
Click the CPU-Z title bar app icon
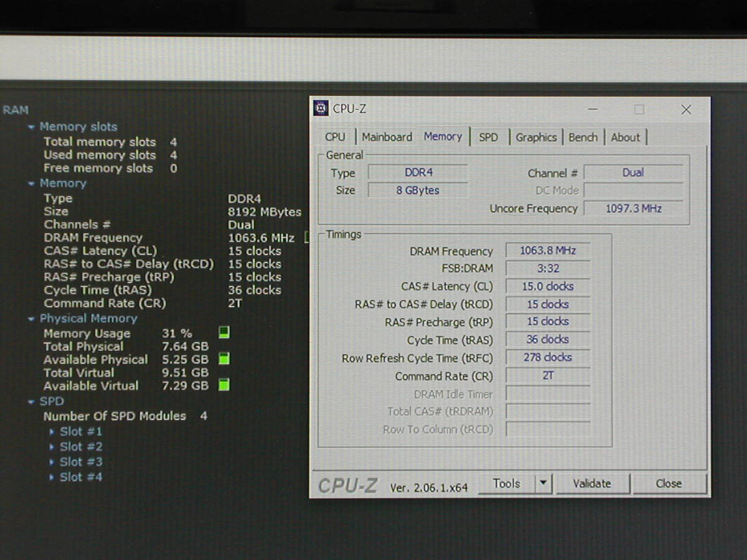pyautogui.click(x=321, y=108)
